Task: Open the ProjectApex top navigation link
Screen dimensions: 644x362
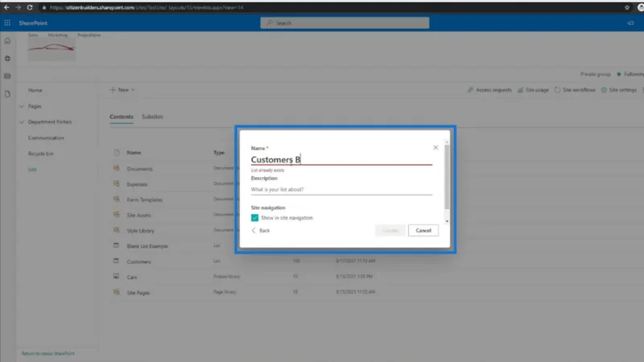Action: (x=89, y=35)
